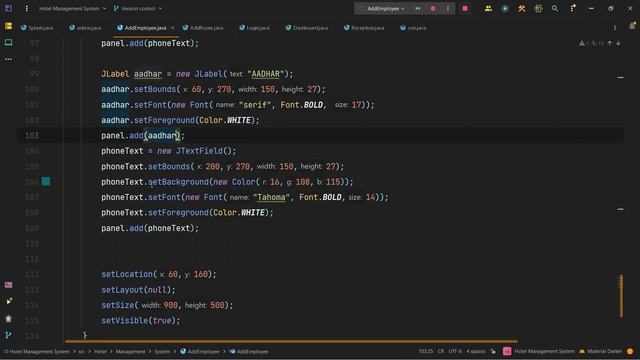Open IDE settings and updates icon
Image resolution: width=640 pixels, height=360 pixels.
point(573,8)
